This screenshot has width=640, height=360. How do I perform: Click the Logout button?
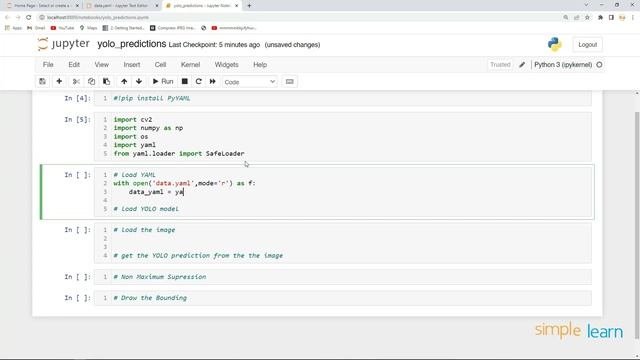coord(587,44)
